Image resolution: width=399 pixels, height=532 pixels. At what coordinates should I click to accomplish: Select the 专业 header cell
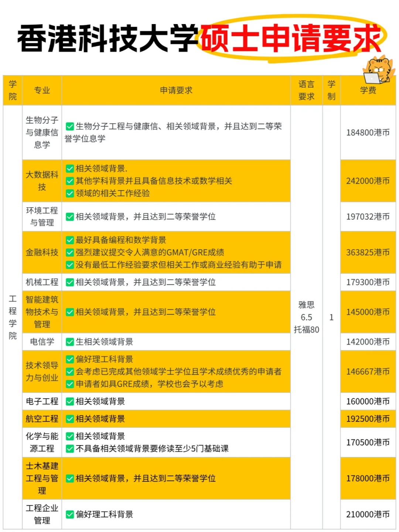click(42, 90)
